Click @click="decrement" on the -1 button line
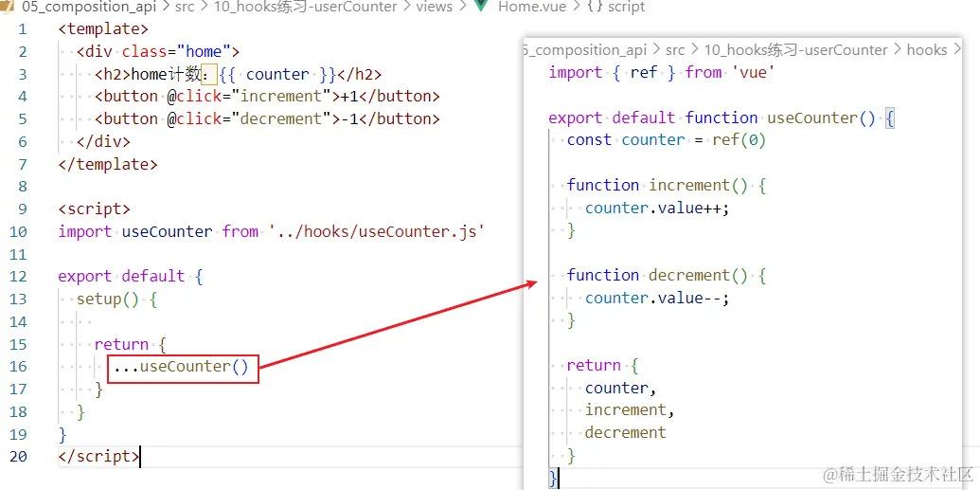Viewport: 980px width, 490px height. tap(249, 119)
